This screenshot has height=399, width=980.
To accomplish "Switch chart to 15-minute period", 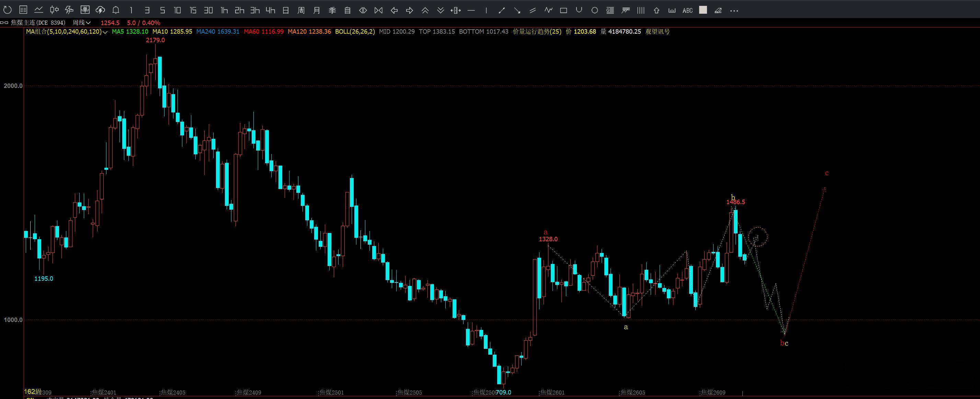I will coord(193,10).
